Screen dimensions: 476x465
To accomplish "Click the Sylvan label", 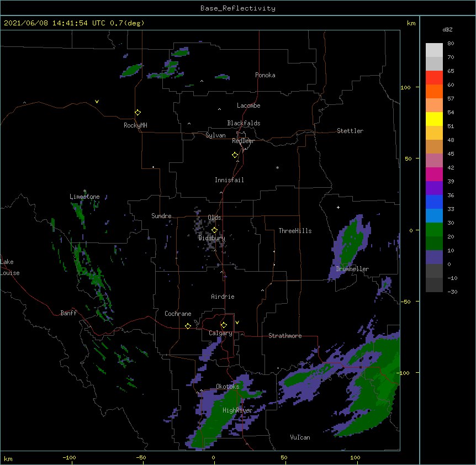I will coord(215,135).
